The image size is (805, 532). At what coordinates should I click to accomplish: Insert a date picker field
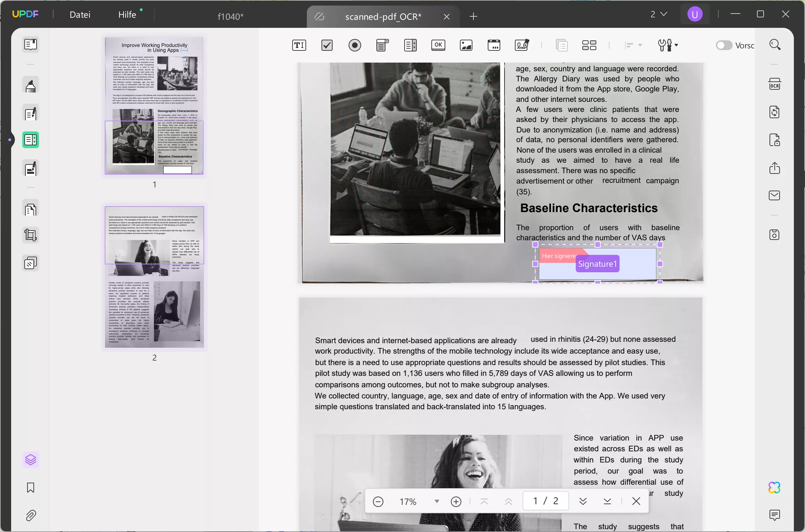[494, 45]
